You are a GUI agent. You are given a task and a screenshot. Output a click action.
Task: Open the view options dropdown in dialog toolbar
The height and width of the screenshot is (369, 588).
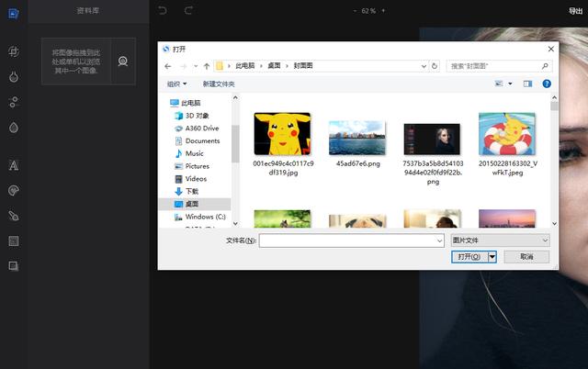coord(503,84)
